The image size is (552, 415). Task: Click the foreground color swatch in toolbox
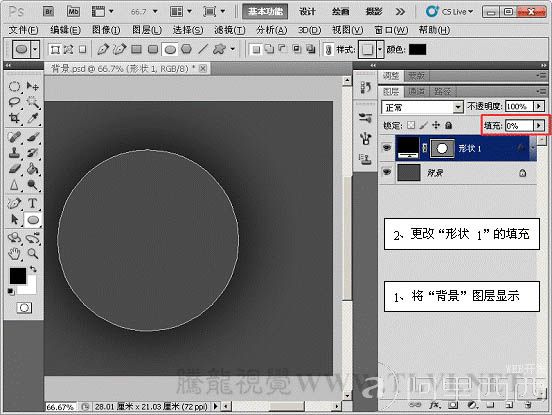click(18, 276)
